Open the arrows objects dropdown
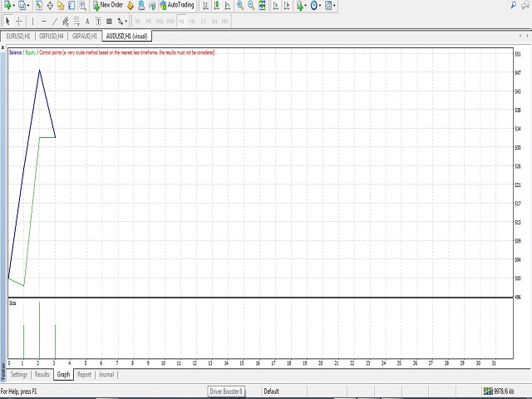 (x=126, y=21)
